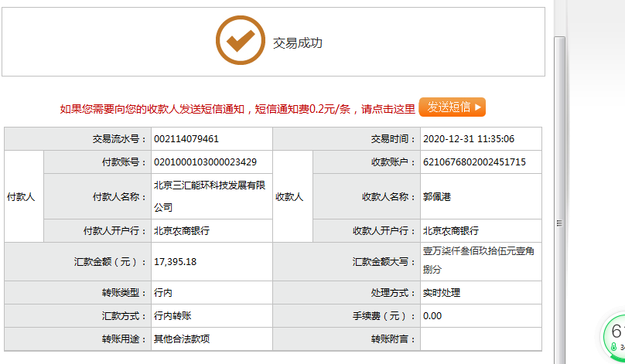Screen dimensions: 625x364
Task: Click the 发送短信 orange button
Action: 452,107
